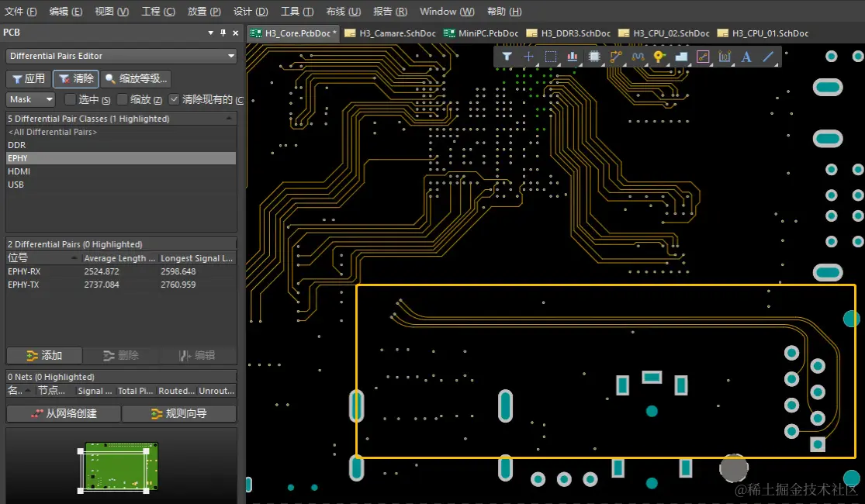
Task: Select the place text string 'A' icon
Action: coord(746,57)
